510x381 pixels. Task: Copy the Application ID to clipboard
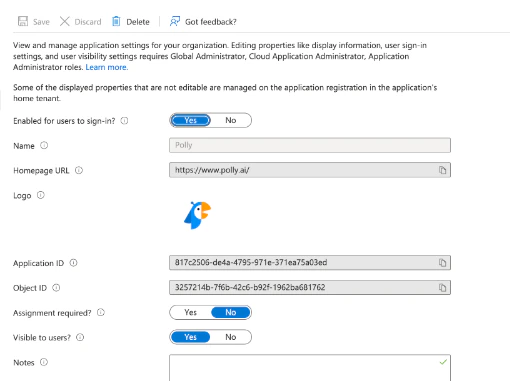click(x=442, y=263)
